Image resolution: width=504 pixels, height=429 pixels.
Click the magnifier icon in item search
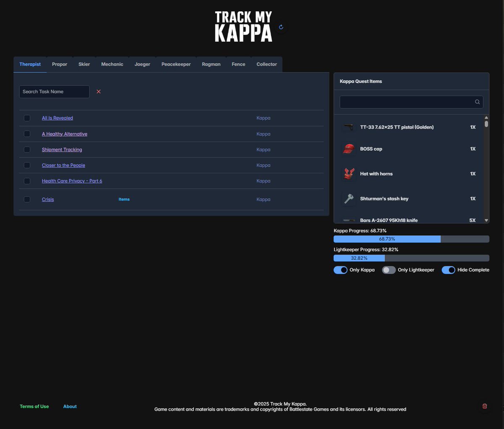click(477, 102)
